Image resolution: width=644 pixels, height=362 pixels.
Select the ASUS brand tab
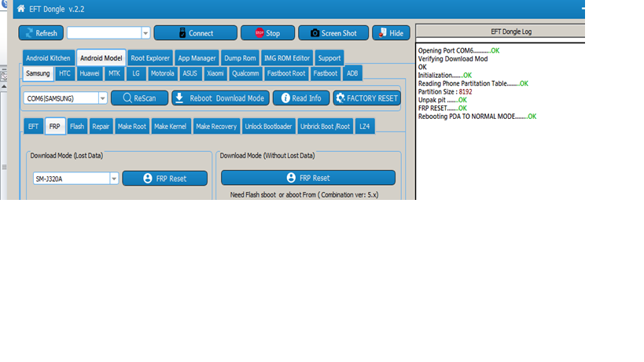(x=190, y=73)
